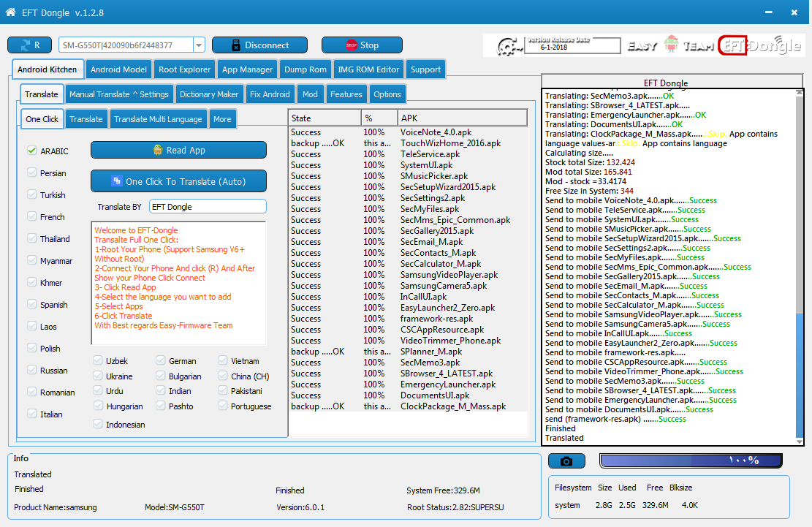Minimize the EFT Dongle window

click(x=768, y=12)
